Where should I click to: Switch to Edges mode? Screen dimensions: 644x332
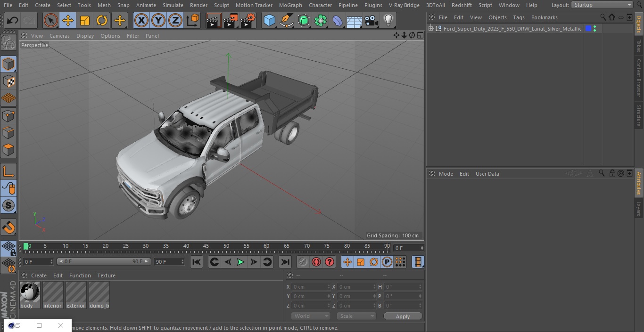point(8,132)
